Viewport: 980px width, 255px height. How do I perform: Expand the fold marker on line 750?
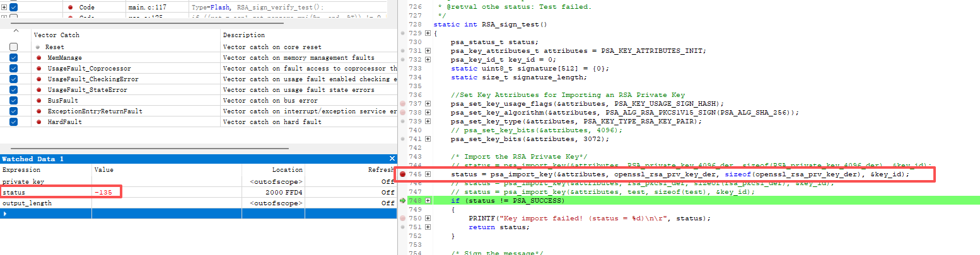tap(428, 218)
